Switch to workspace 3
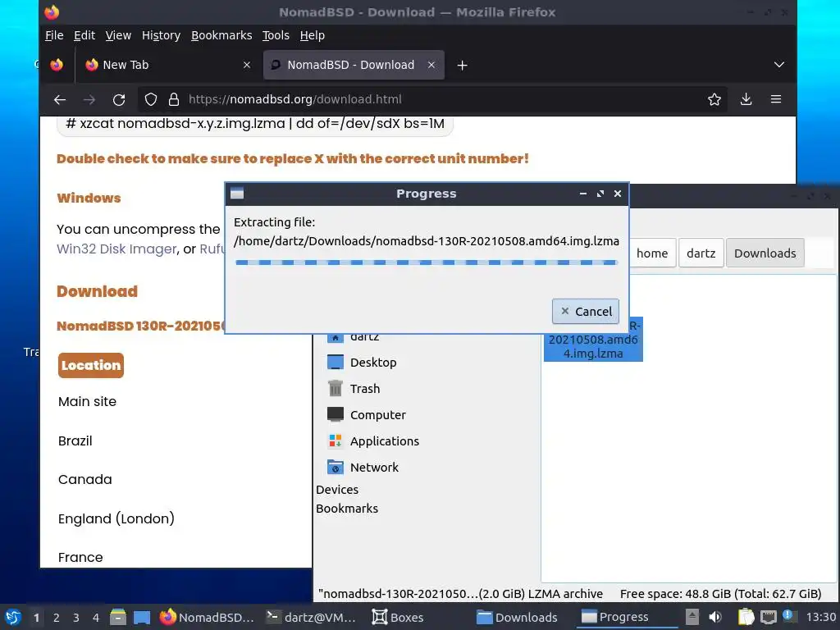This screenshot has height=630, width=840. pyautogui.click(x=76, y=618)
